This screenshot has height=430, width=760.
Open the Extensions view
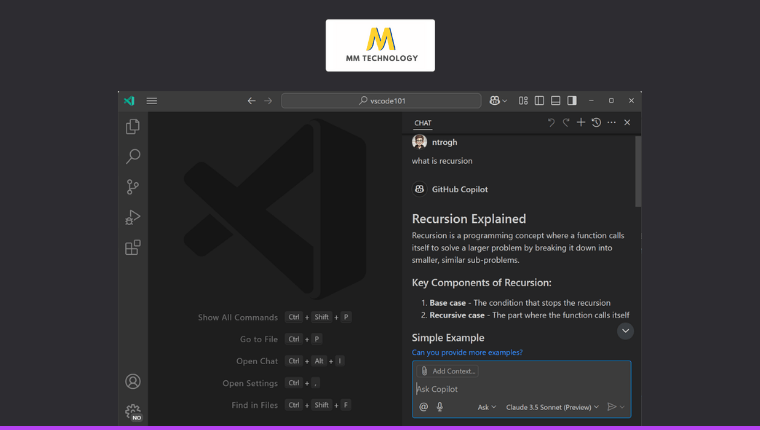[133, 247]
